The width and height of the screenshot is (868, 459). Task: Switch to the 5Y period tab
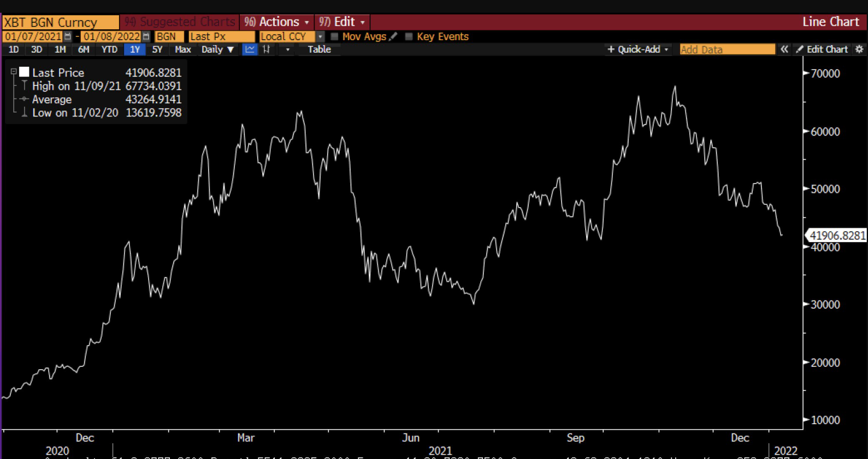(157, 50)
